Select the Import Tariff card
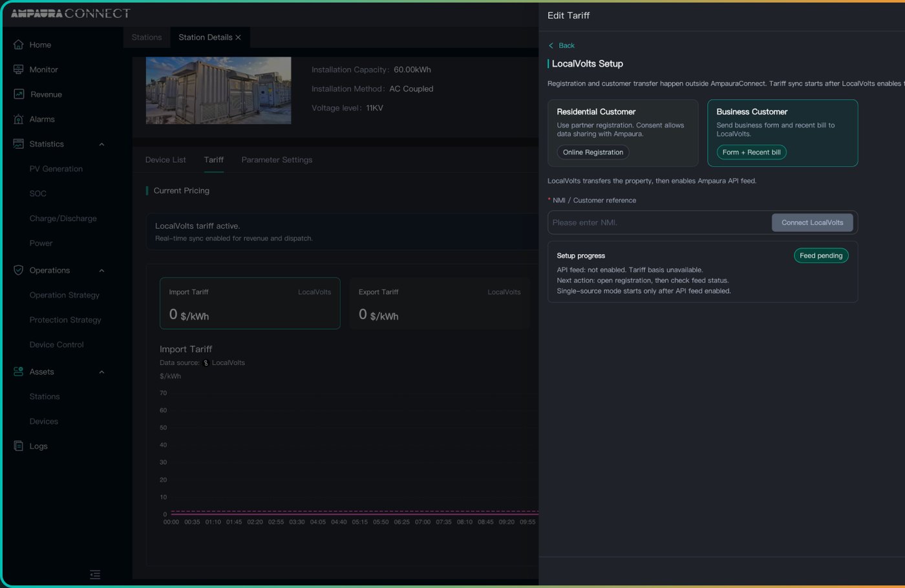 [x=250, y=303]
